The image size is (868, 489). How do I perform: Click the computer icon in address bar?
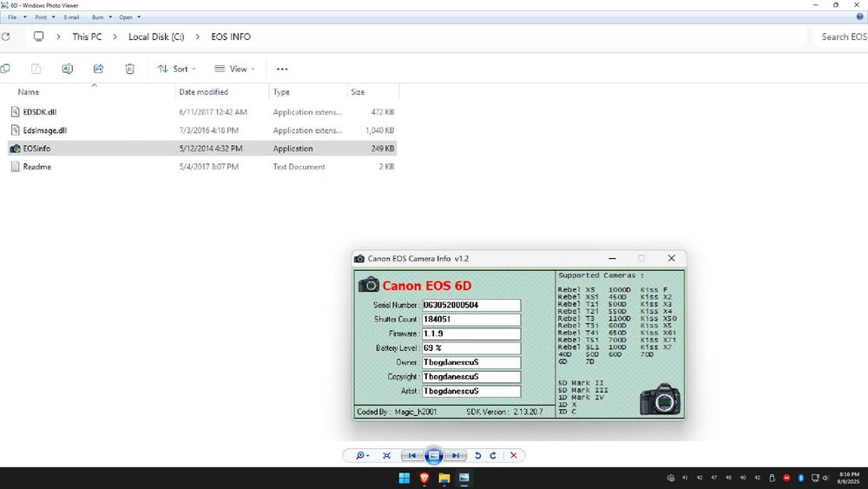click(39, 36)
